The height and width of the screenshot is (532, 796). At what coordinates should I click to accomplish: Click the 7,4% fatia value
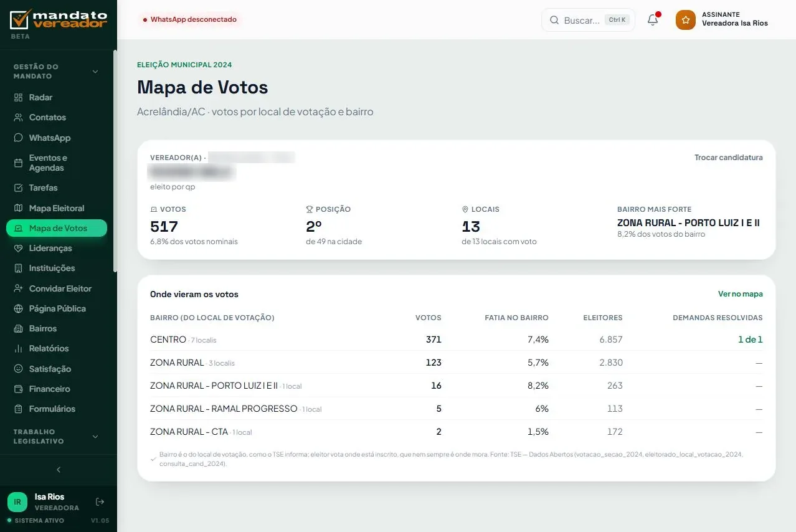tap(538, 340)
